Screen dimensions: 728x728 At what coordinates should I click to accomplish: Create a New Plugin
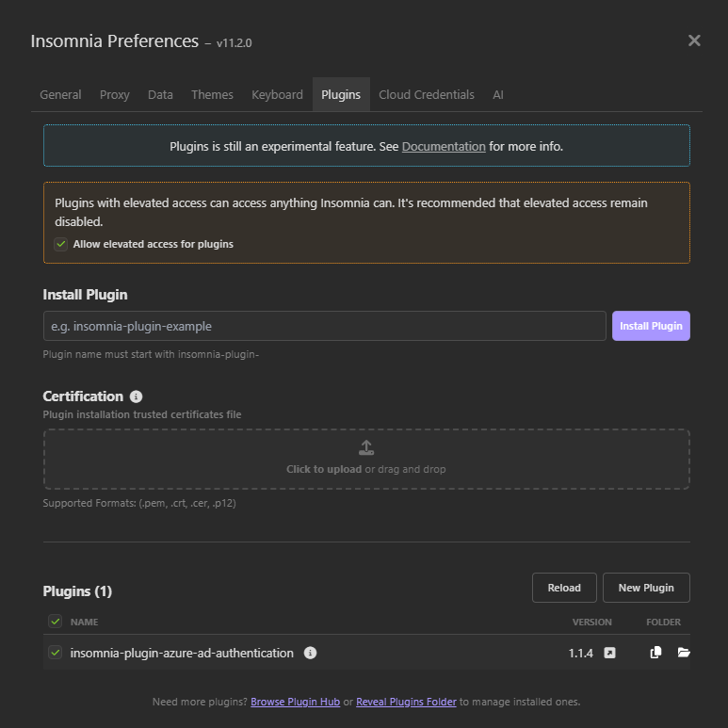click(646, 588)
